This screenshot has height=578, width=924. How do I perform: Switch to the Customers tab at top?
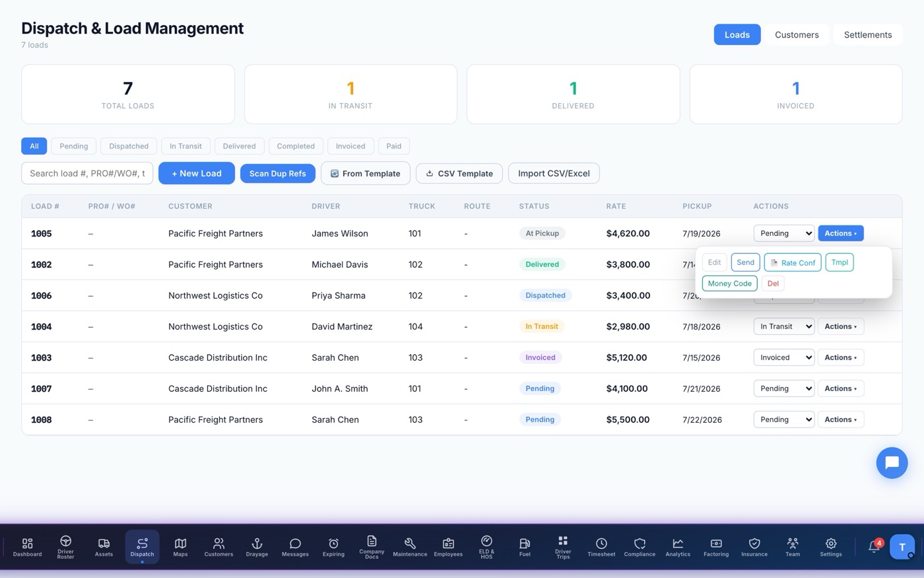point(797,34)
